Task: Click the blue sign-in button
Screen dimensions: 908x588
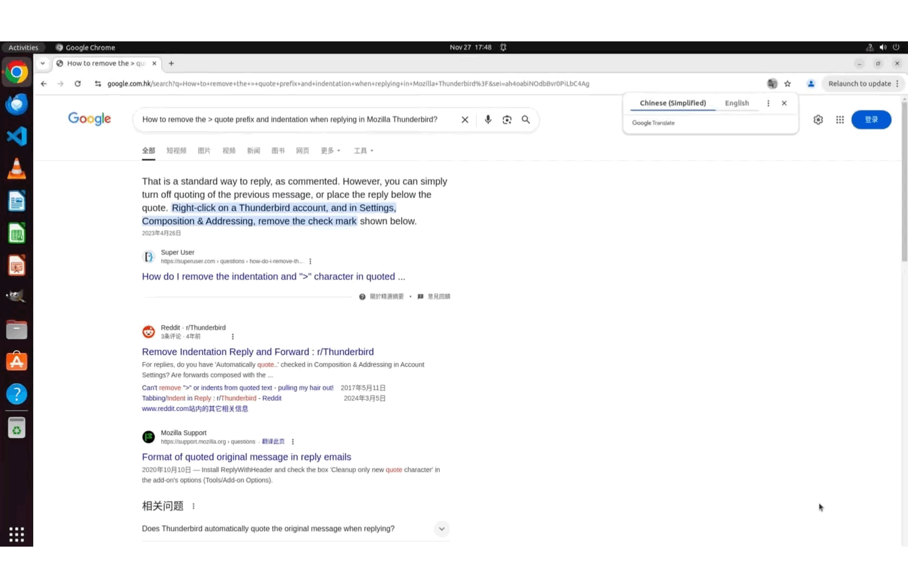Action: (871, 120)
